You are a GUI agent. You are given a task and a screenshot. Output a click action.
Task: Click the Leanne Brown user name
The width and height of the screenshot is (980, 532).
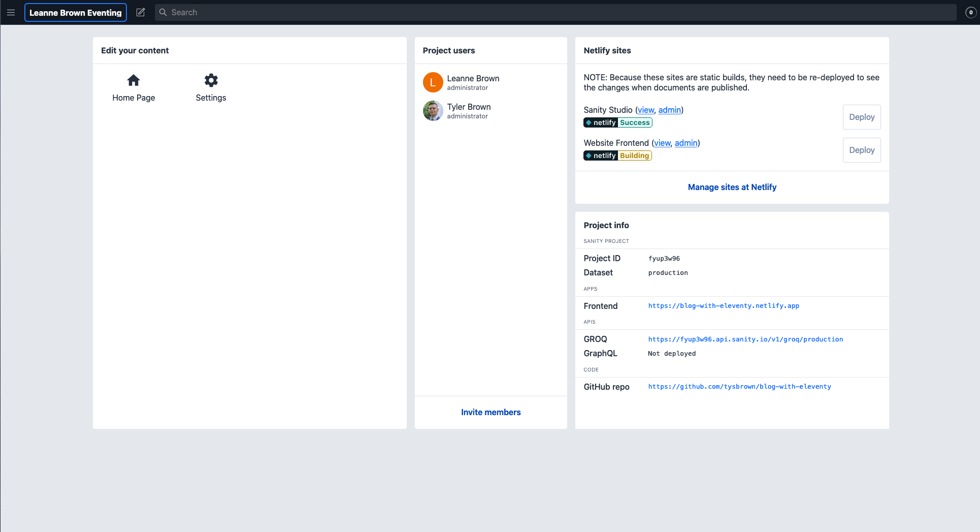point(473,78)
